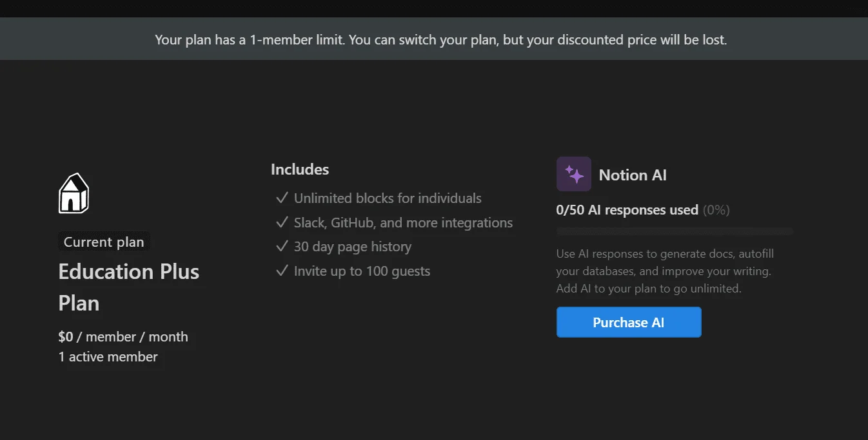
Task: Click checkmark beside Unlimited blocks for individuals
Action: 282,198
